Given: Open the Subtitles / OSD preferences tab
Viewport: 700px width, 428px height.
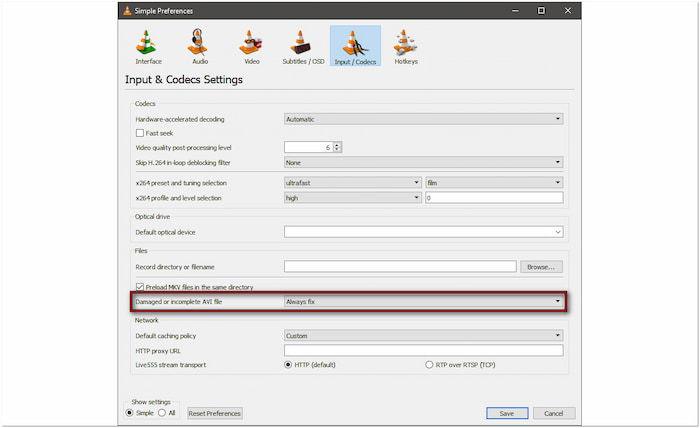Looking at the screenshot, I should [x=303, y=47].
